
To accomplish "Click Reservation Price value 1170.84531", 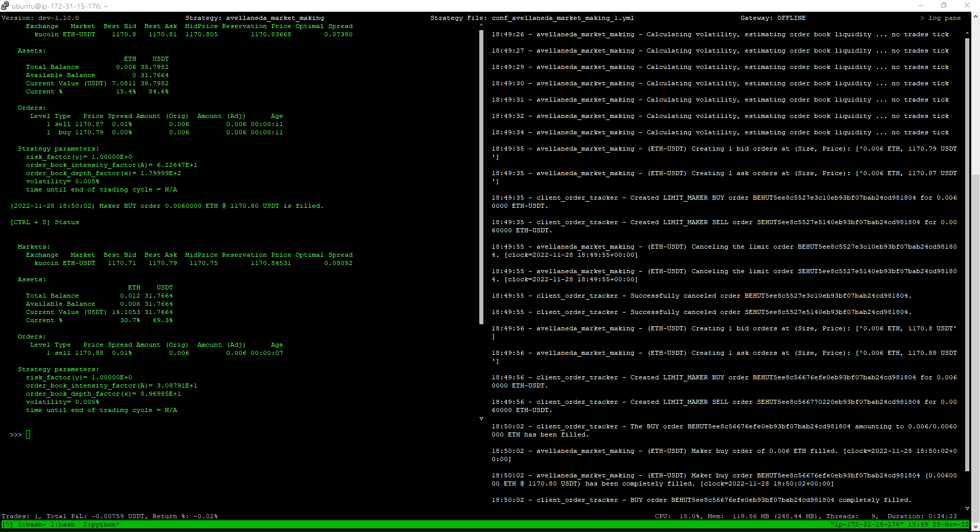I will coord(271,263).
